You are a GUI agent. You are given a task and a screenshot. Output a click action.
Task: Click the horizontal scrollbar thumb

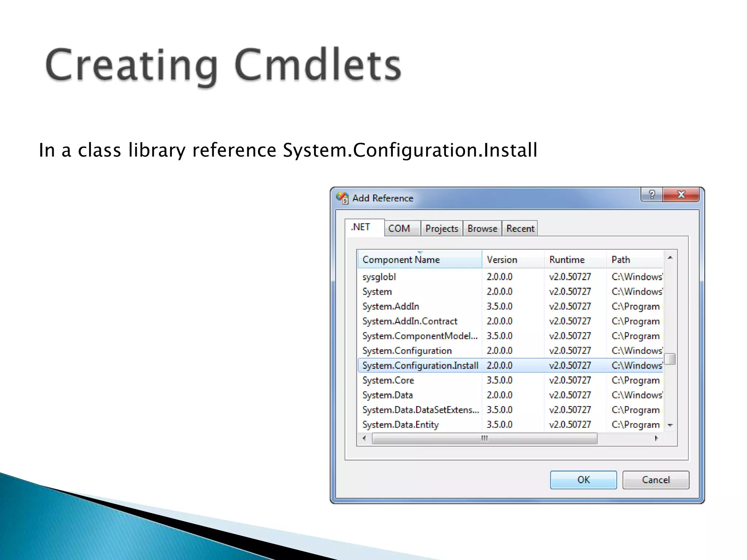pos(484,438)
